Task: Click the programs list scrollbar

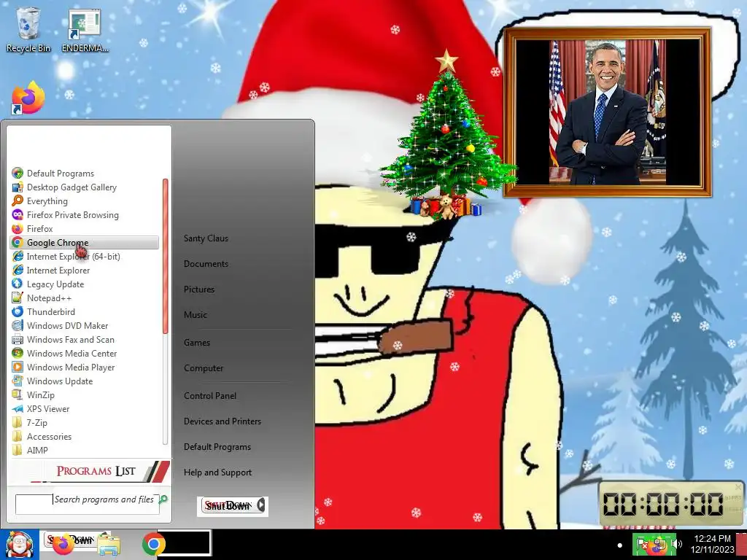Action: (166, 256)
